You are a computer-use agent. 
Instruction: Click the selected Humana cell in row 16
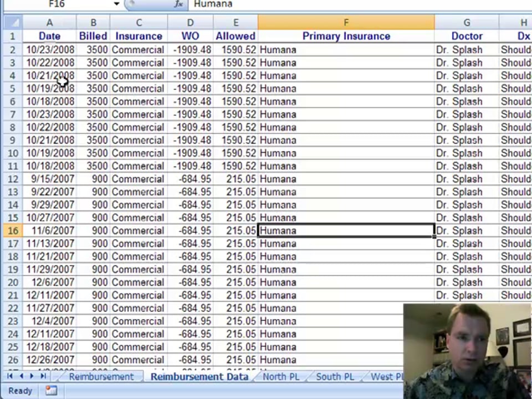[x=346, y=231]
